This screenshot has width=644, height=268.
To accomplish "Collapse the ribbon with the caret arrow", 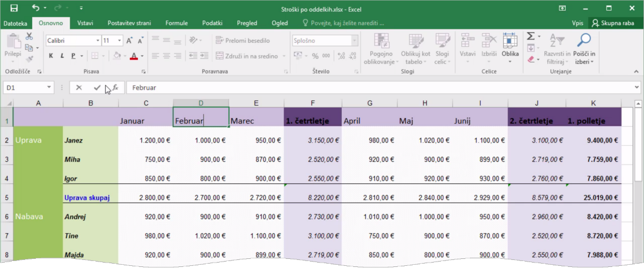I will [x=636, y=72].
